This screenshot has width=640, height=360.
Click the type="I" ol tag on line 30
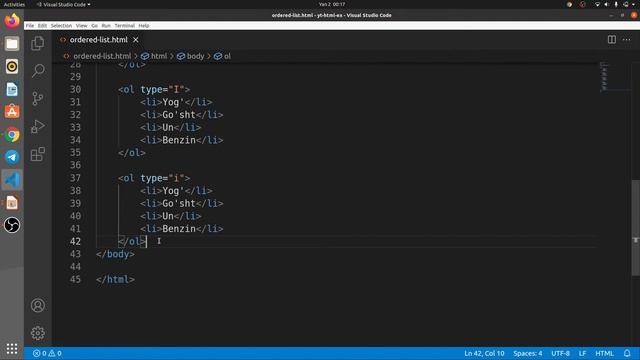(x=154, y=89)
